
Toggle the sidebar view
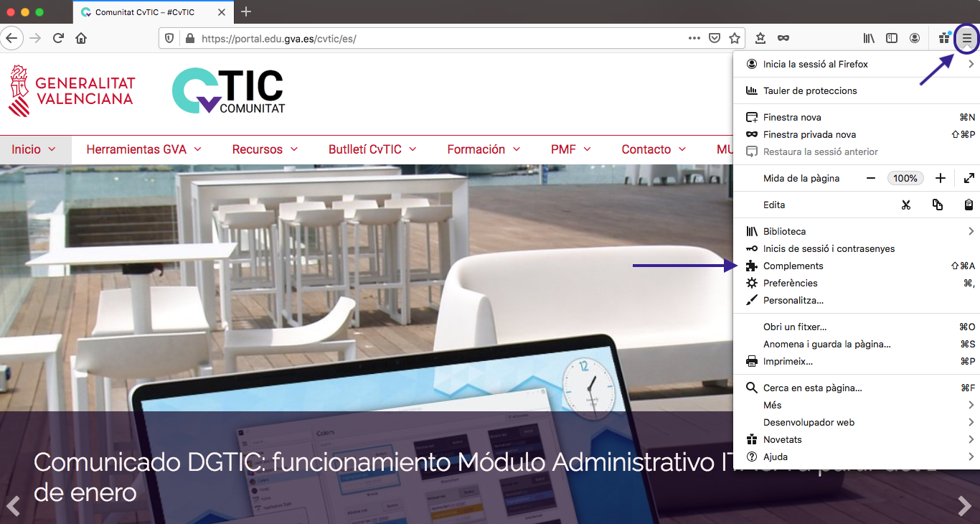point(892,38)
